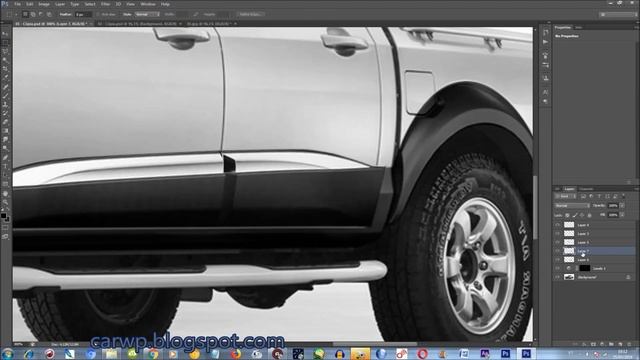Select the Dodge tool
Screen dimensions: 640x360
(x=5, y=148)
